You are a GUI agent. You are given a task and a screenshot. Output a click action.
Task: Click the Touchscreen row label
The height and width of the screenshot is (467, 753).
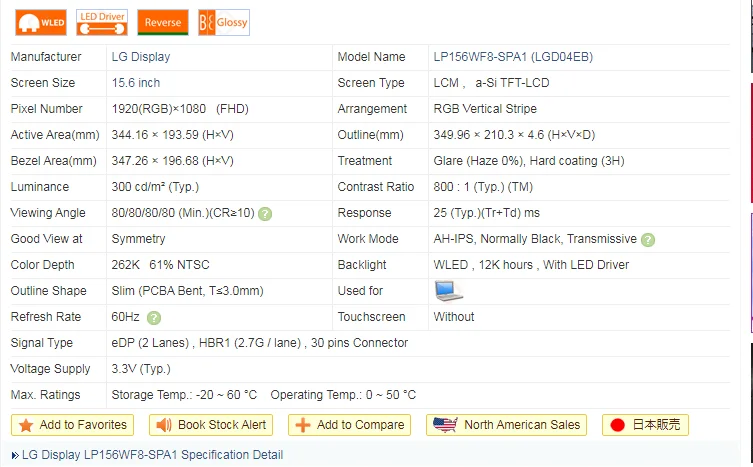[371, 317]
